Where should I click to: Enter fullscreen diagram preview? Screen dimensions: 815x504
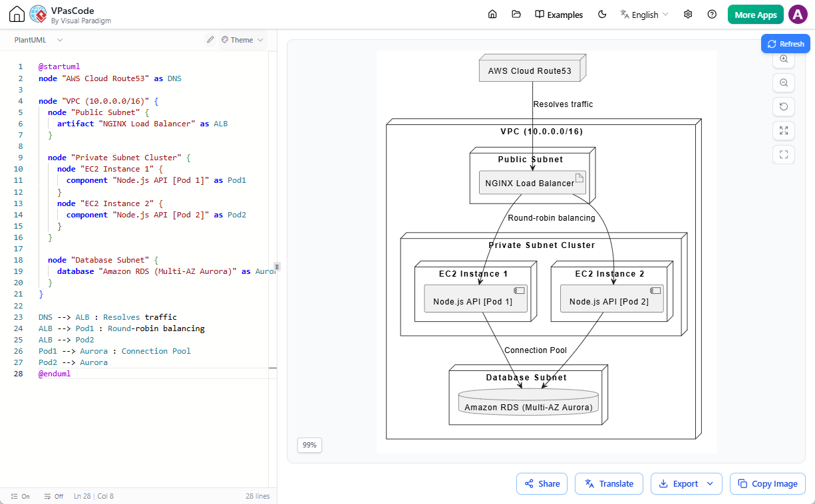tap(784, 154)
